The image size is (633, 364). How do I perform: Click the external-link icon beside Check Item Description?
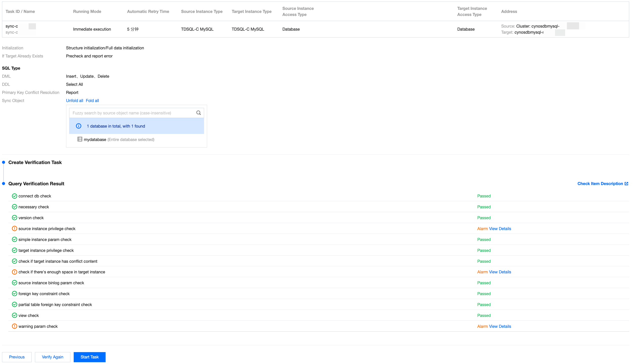tap(626, 184)
